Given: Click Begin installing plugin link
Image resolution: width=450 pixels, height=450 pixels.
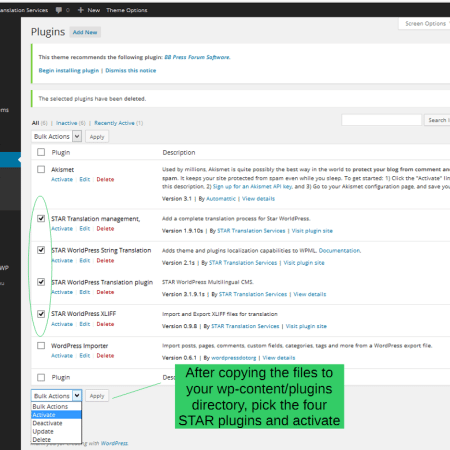Looking at the screenshot, I should [x=69, y=70].
